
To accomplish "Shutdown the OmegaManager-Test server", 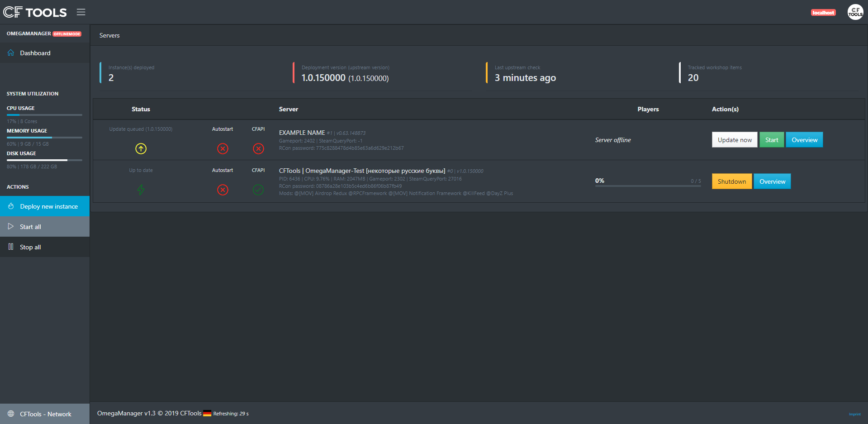I will (731, 181).
